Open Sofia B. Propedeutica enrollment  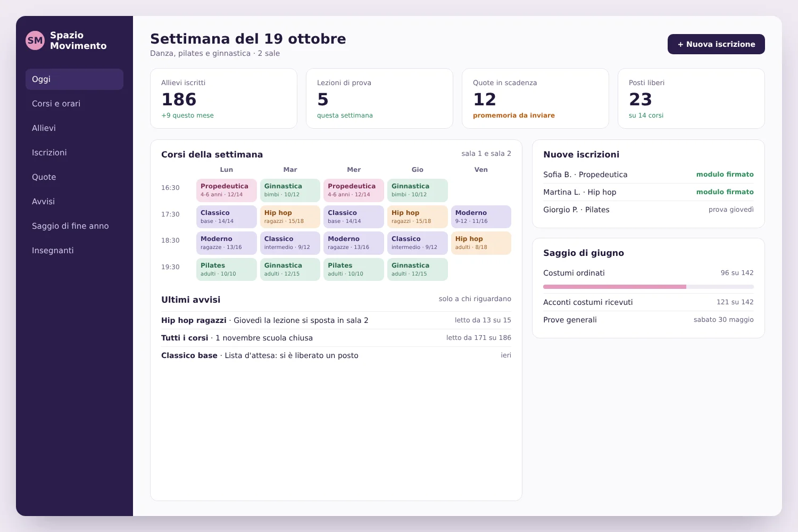click(x=649, y=174)
